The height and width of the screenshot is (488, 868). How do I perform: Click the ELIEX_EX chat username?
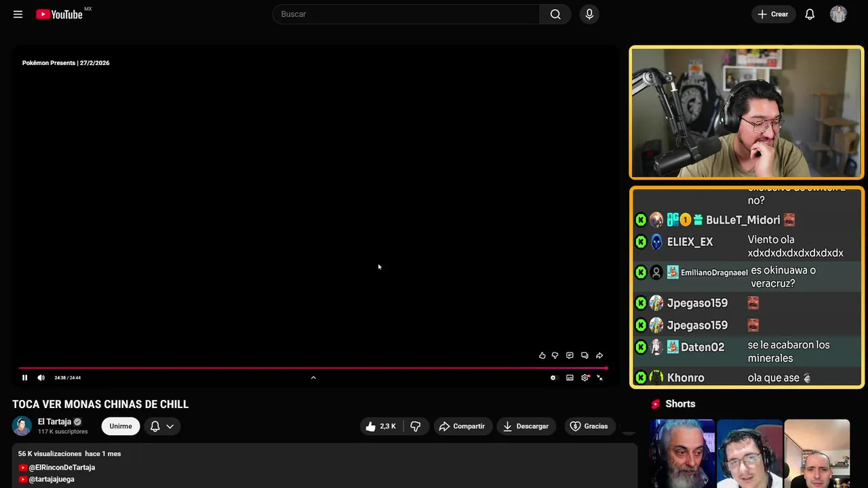tap(690, 242)
